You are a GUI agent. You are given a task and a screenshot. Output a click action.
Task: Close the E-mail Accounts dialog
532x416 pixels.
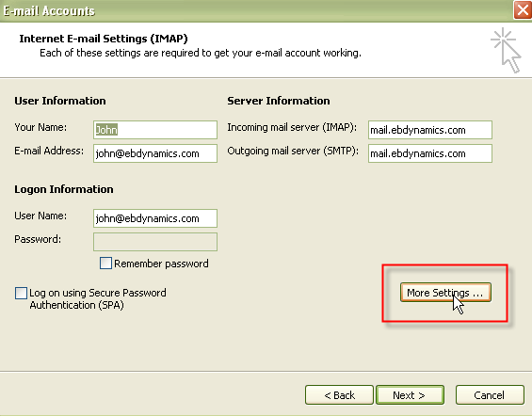coord(523,9)
